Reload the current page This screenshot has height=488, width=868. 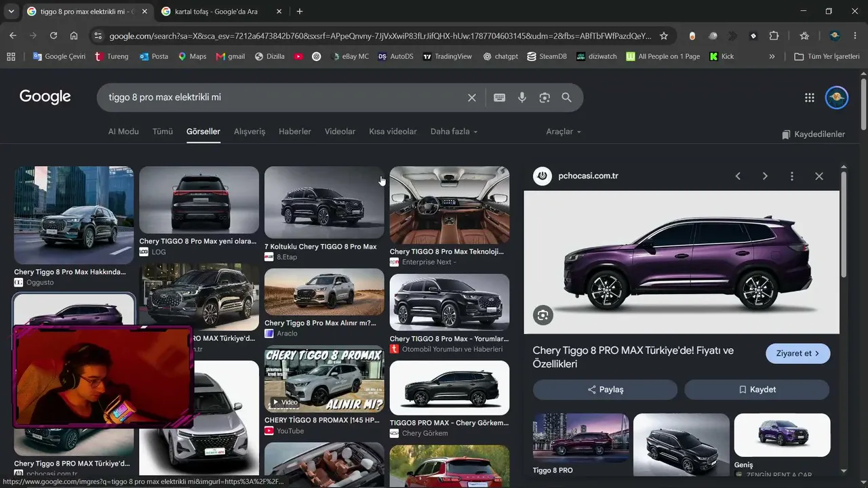(54, 36)
